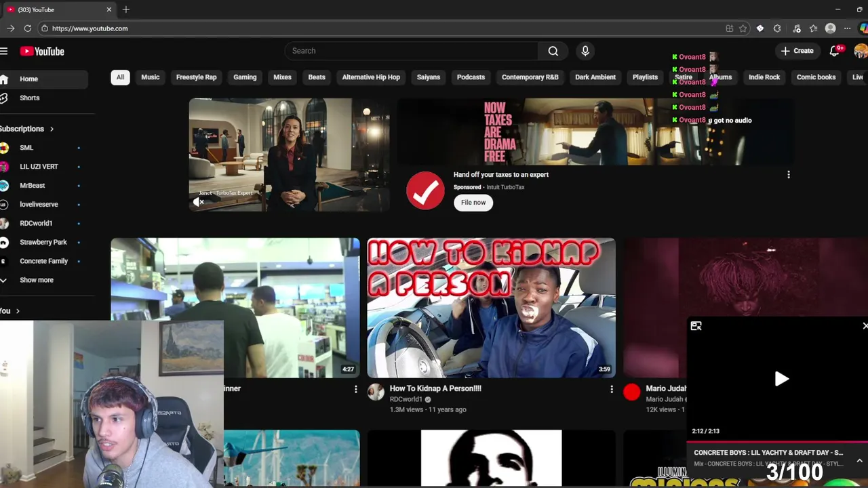Viewport: 868px width, 488px height.
Task: Open the Copilot sidebar icon
Action: point(863,28)
